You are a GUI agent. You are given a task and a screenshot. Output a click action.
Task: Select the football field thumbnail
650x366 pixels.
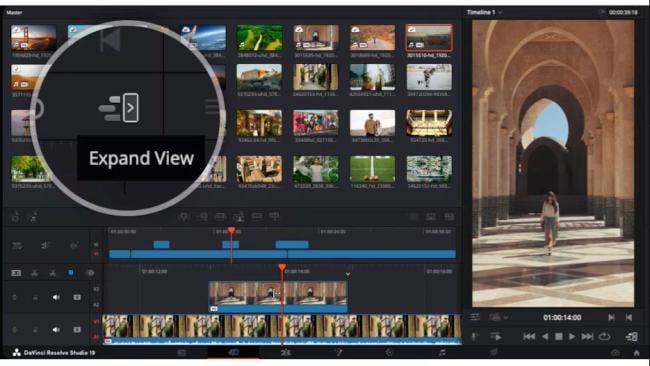[x=372, y=169]
